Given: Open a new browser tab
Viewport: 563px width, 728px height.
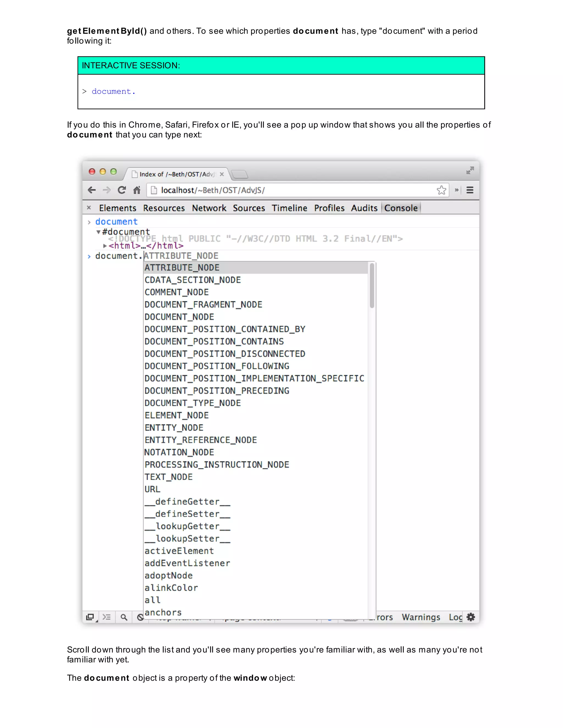Looking at the screenshot, I should (239, 174).
